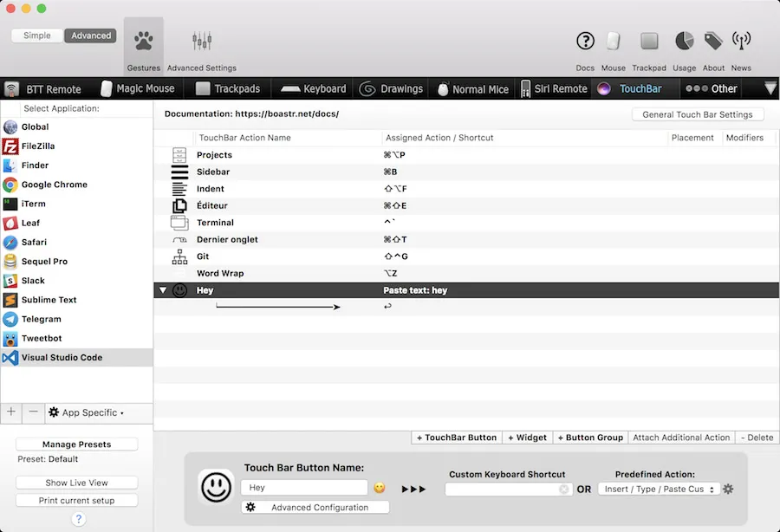Select Tweetbot in the application list
The image size is (780, 532).
click(x=76, y=338)
